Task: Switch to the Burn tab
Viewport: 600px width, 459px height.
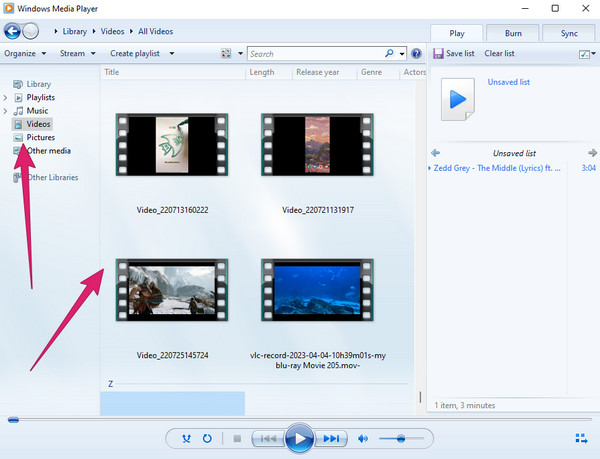Action: click(x=513, y=33)
